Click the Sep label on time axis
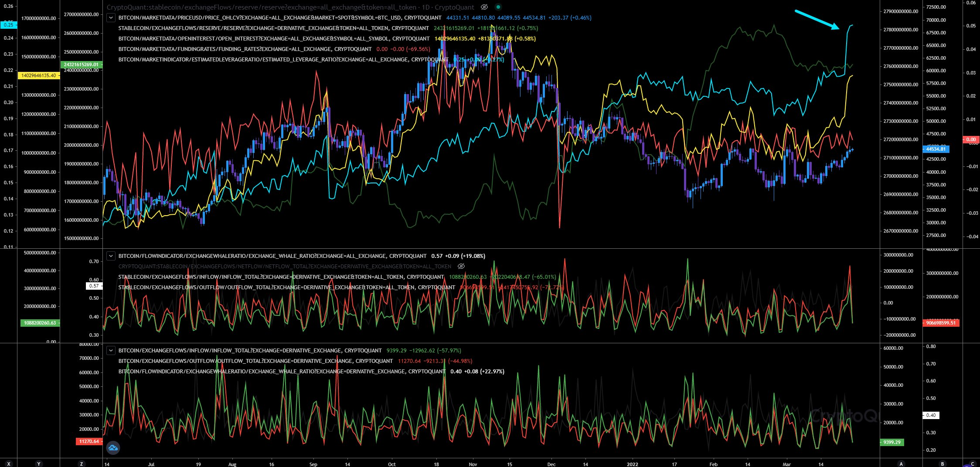Viewport: 980px width, 467px height. (313, 464)
